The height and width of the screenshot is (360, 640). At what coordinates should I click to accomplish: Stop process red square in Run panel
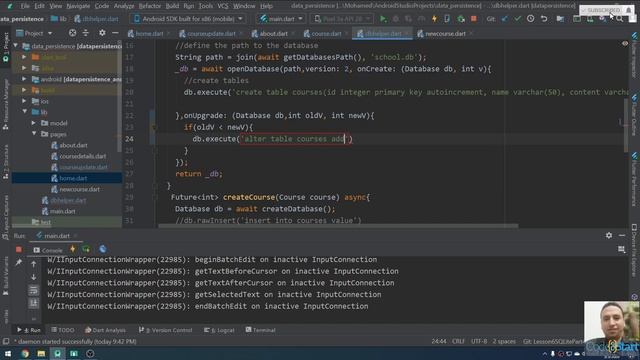[x=19, y=249]
